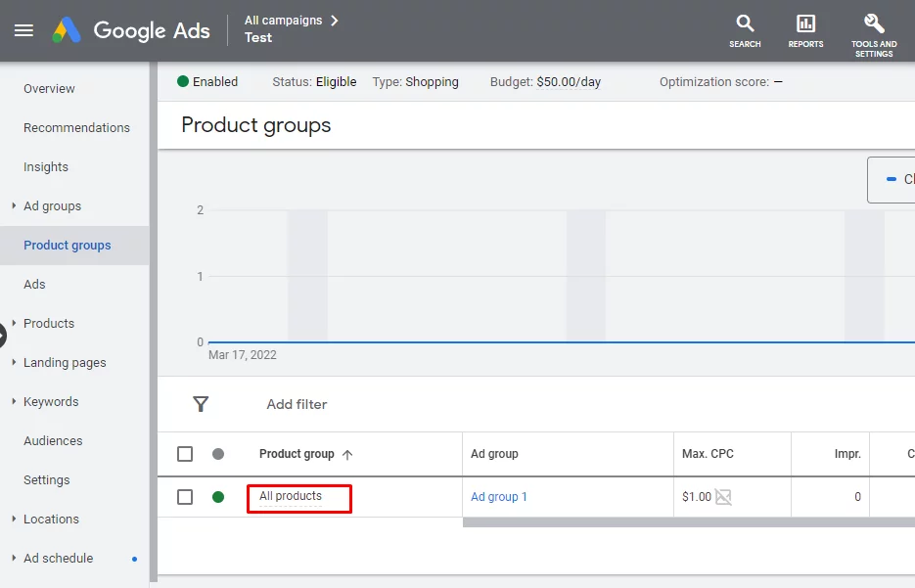Image resolution: width=915 pixels, height=588 pixels.
Task: Open the Ad group 1 link
Action: coord(499,496)
